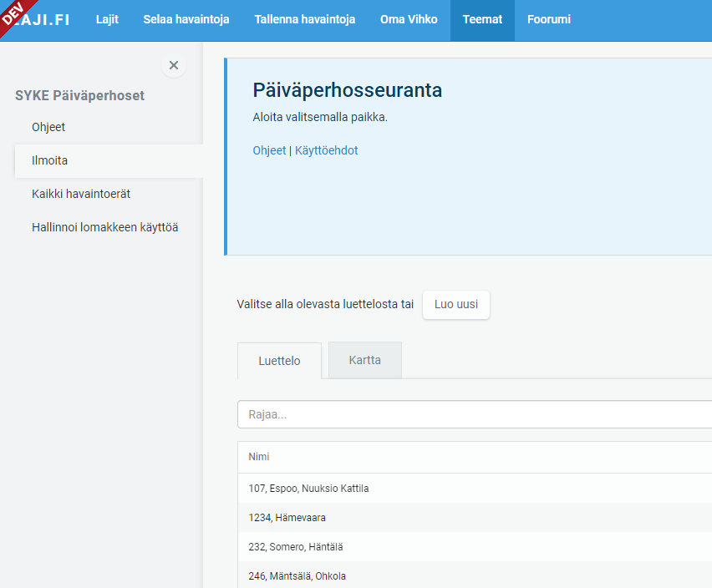Click the SYKE Päiväperhoset sidebar heading

coord(79,96)
